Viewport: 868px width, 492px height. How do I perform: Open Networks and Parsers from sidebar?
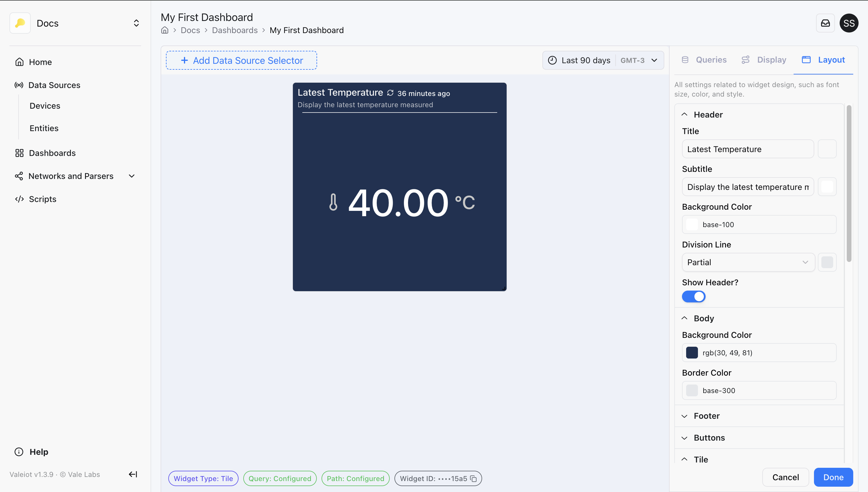tap(71, 176)
